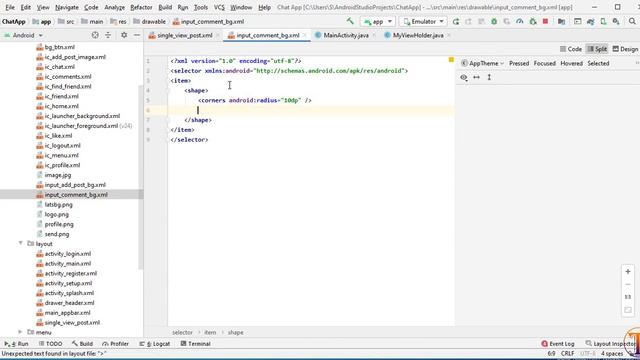Select ic_chat.xml in the project tree

[60, 67]
